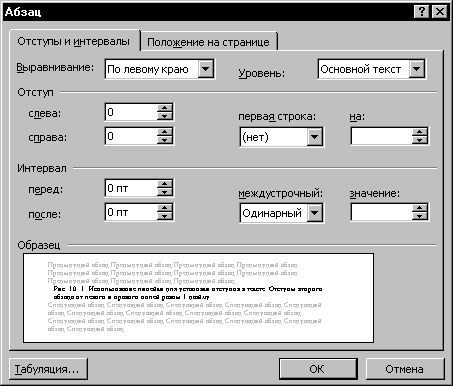Decrease the после spacing with down arrow
The height and width of the screenshot is (386, 453).
[165, 216]
